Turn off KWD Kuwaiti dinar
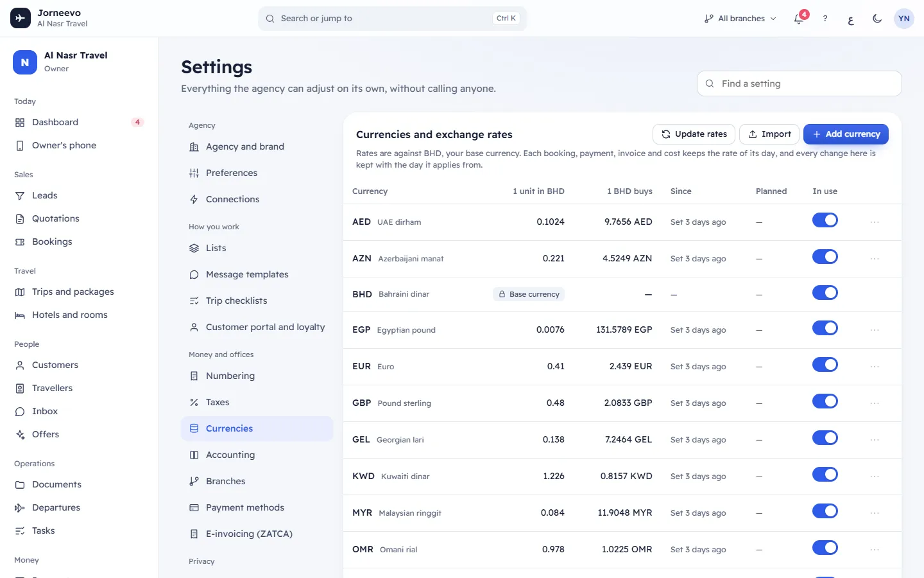The width and height of the screenshot is (924, 578). coord(825,475)
